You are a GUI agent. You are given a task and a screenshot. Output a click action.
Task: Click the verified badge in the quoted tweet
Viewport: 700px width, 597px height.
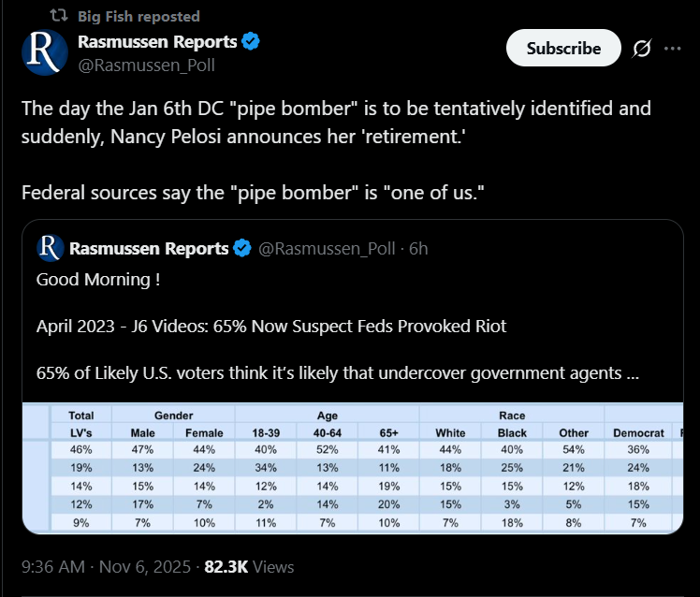(x=242, y=248)
